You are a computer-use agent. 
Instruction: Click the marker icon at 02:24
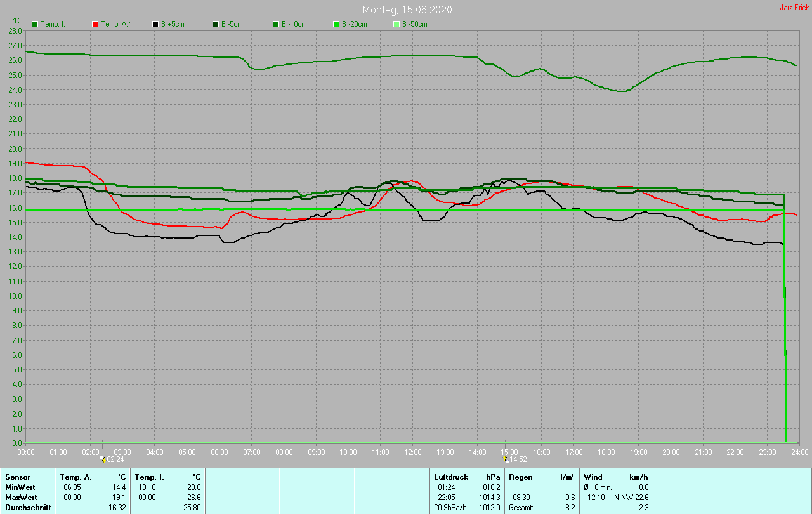(x=103, y=458)
